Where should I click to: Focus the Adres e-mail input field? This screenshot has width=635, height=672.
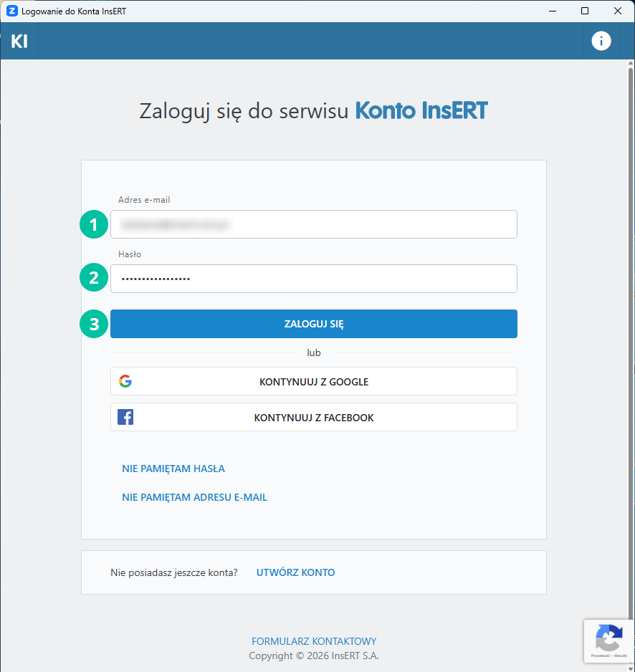point(313,224)
